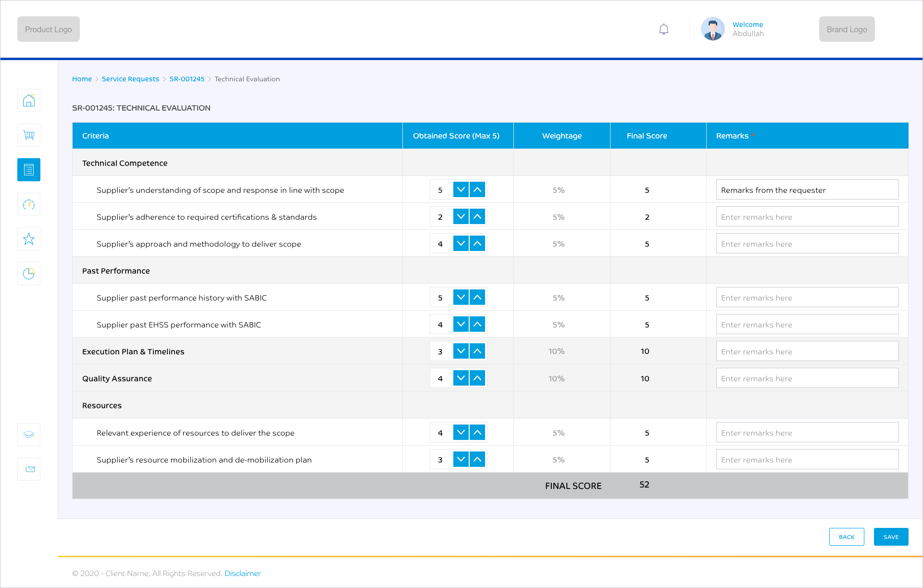Select the list document sidebar icon
This screenshot has height=588, width=923.
[x=29, y=170]
